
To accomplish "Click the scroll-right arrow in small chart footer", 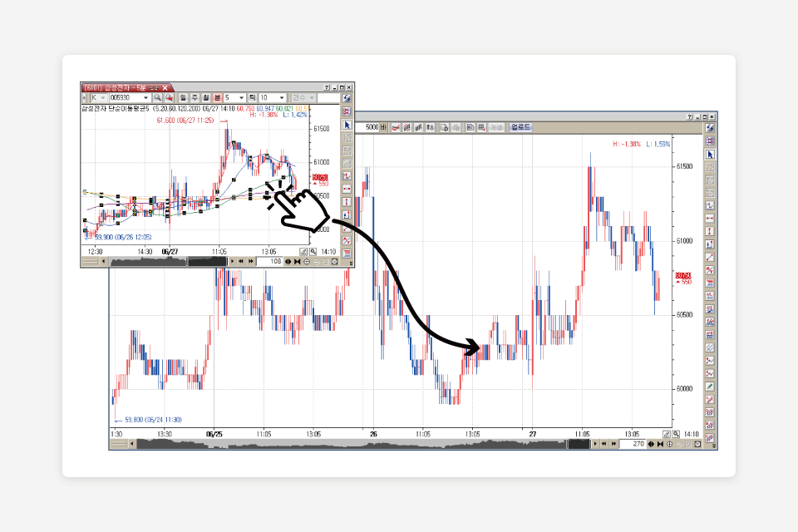I will (x=233, y=261).
